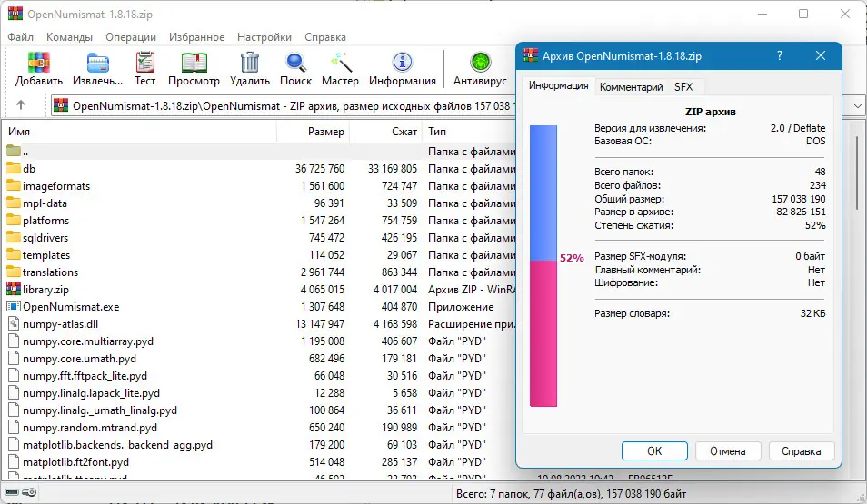Click the library.zip archive icon
The width and height of the screenshot is (867, 504).
click(14, 289)
